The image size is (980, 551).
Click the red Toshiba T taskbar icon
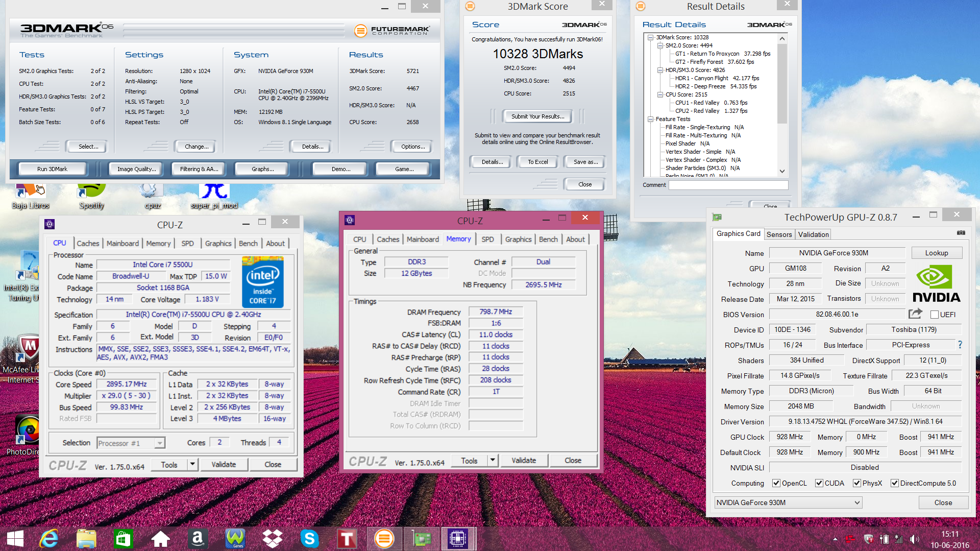point(347,539)
